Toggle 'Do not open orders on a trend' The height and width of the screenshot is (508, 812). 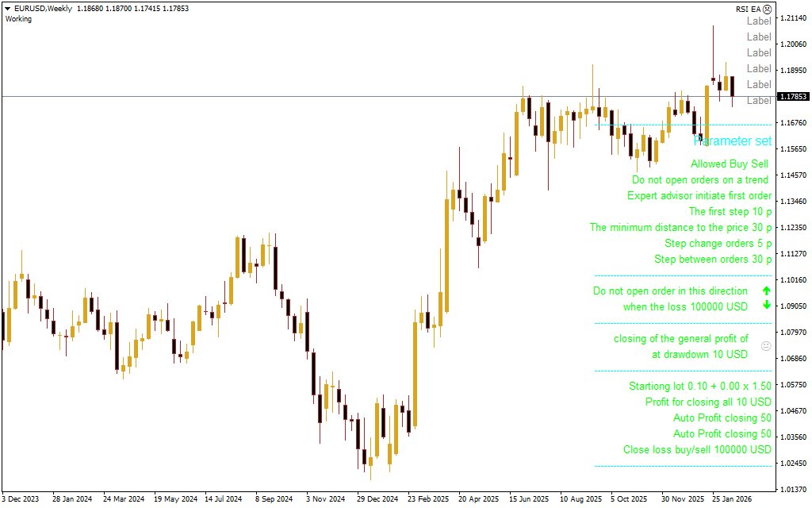click(x=700, y=180)
